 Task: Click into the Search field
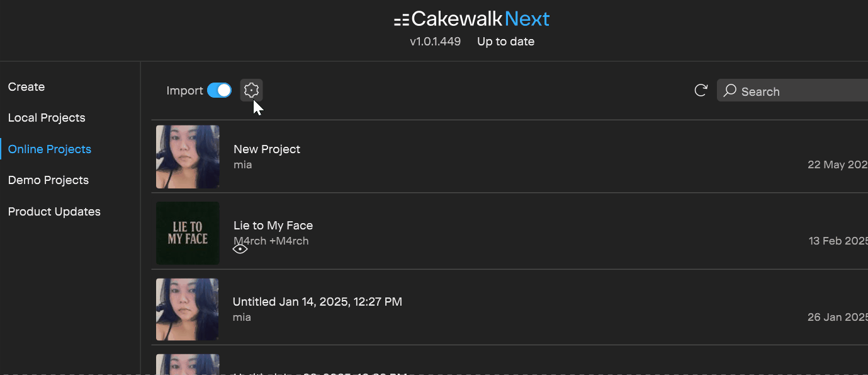point(792,91)
